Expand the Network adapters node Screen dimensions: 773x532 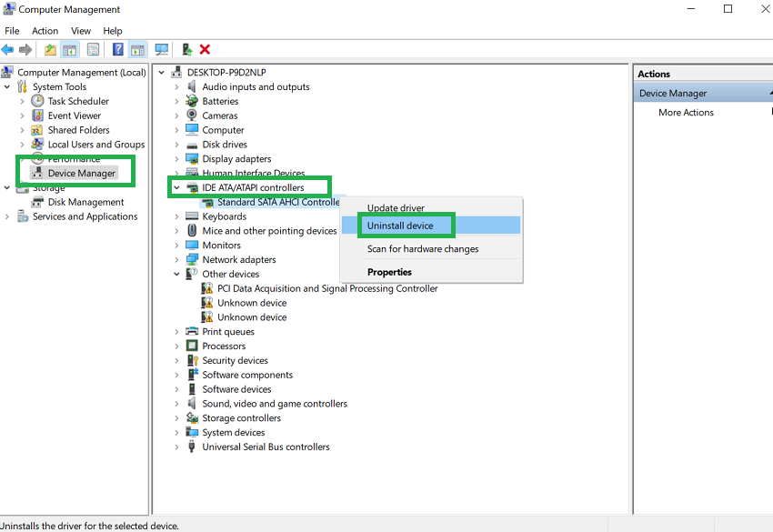pyautogui.click(x=177, y=259)
